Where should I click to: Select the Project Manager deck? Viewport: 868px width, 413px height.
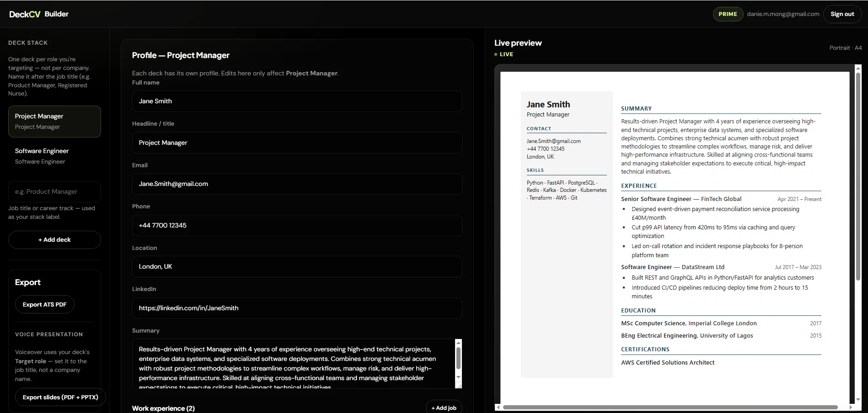tap(54, 122)
